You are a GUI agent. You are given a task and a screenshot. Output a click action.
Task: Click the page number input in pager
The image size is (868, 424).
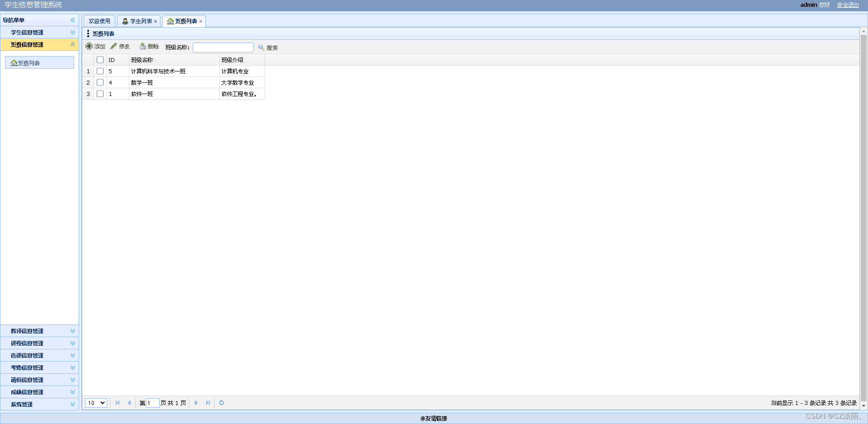[x=153, y=403]
